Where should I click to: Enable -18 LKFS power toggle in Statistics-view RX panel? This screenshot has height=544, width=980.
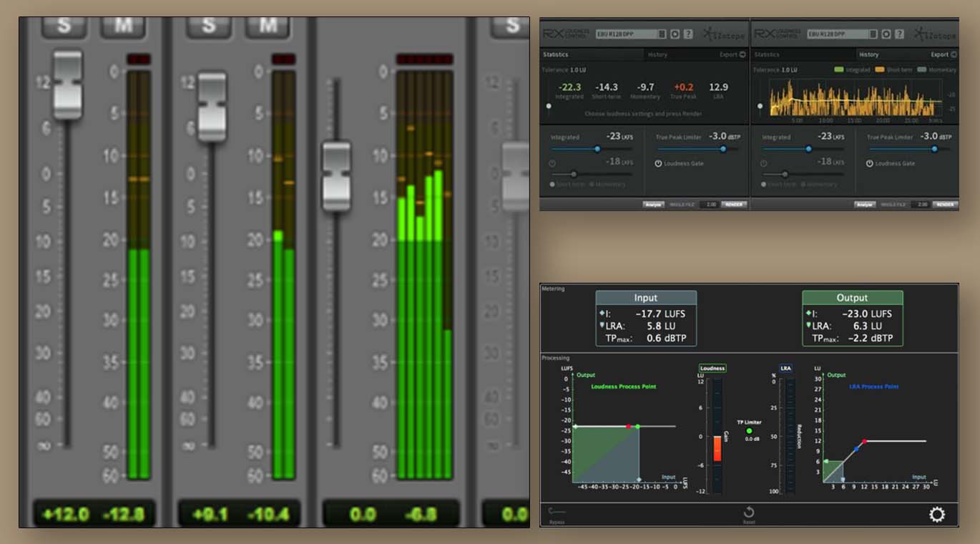[x=552, y=163]
